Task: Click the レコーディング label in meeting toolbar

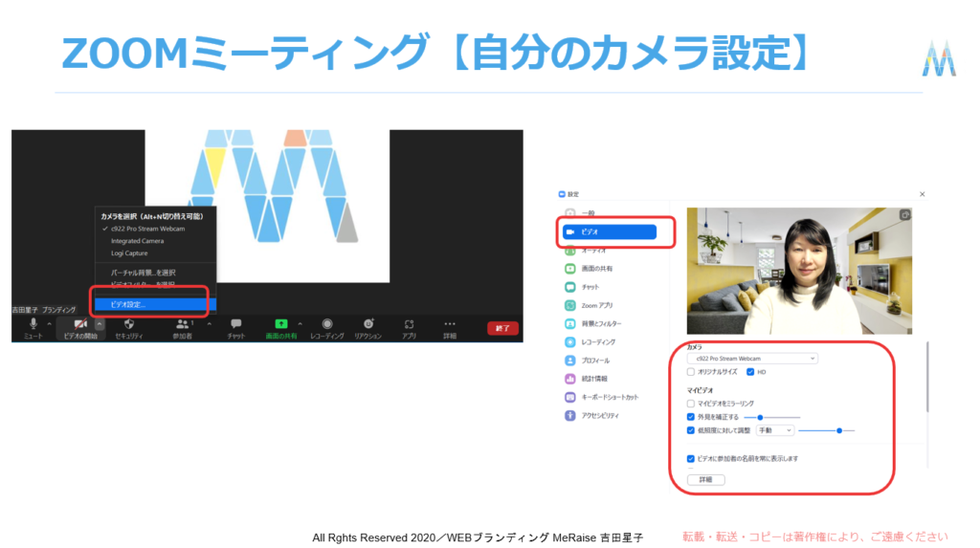Action: click(x=327, y=337)
